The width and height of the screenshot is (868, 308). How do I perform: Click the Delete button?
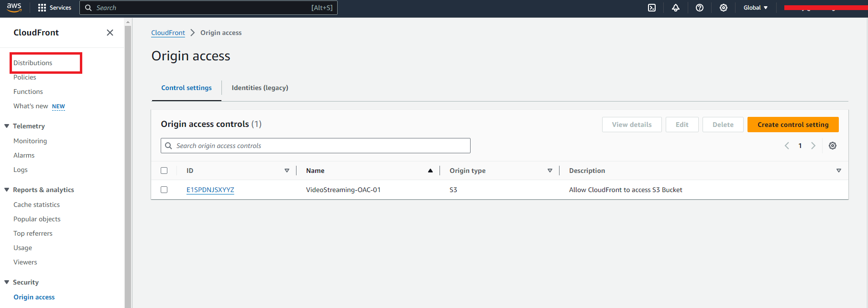(723, 125)
